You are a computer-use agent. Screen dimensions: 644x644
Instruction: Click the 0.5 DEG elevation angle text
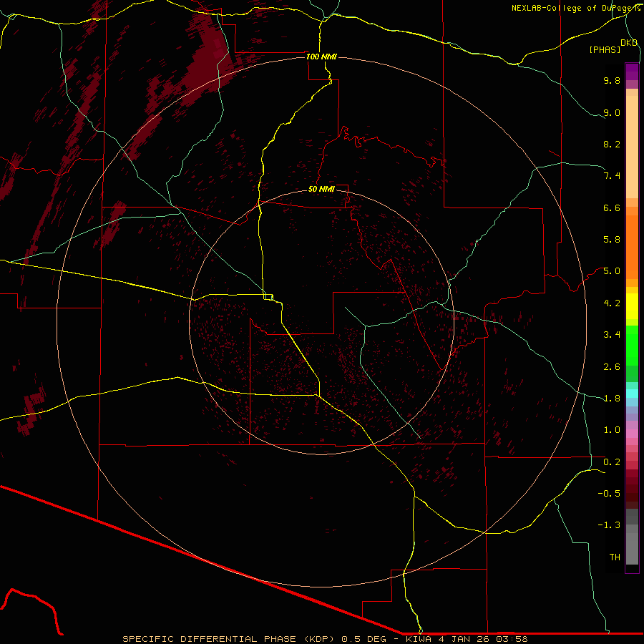(364, 639)
